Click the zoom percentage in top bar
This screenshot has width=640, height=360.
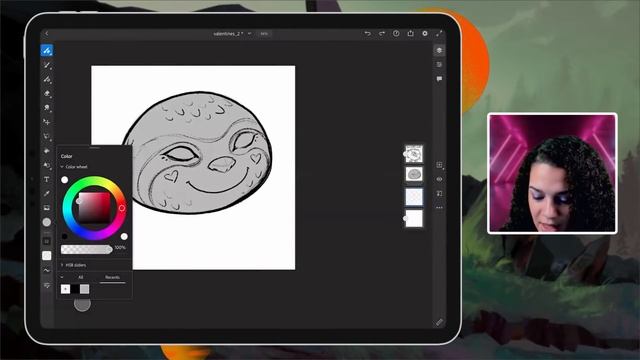tap(264, 33)
